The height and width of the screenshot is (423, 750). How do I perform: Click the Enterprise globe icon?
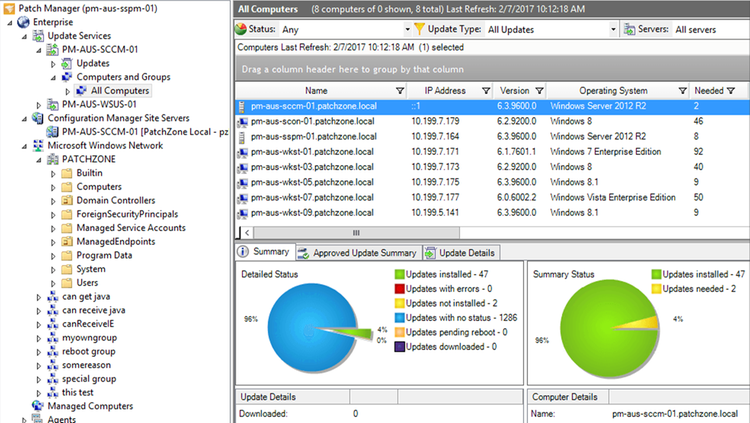pyautogui.click(x=23, y=22)
